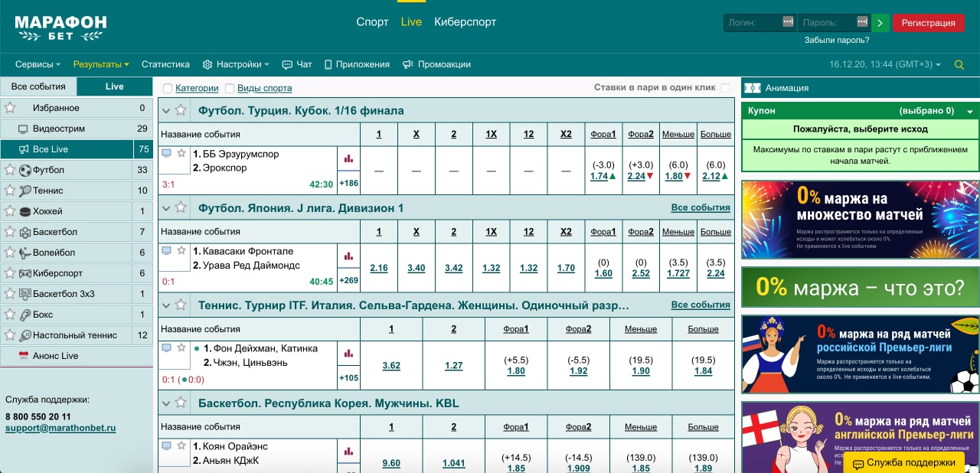
Task: Click the Анимация panel icon
Action: (x=752, y=88)
